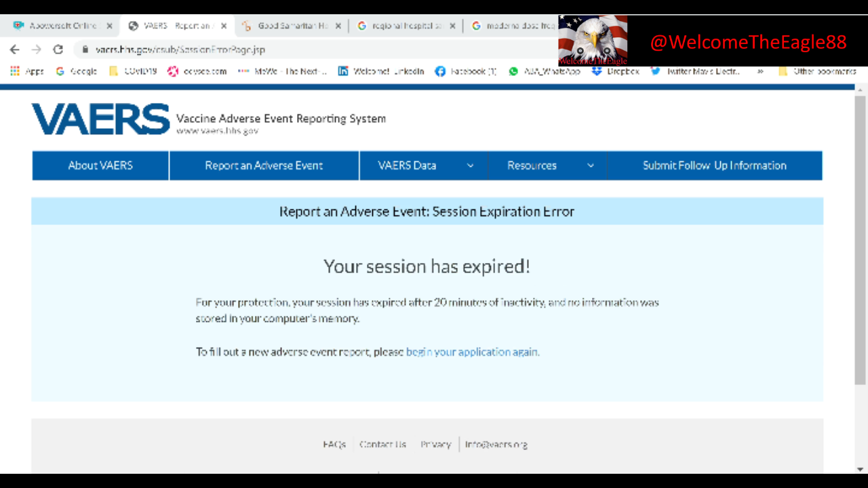
Task: Show hidden bookmarks with the chevron
Action: click(760, 71)
